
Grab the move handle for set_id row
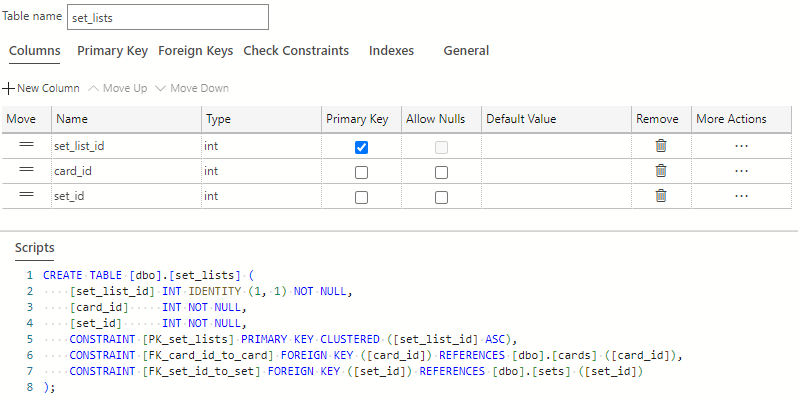(26, 194)
